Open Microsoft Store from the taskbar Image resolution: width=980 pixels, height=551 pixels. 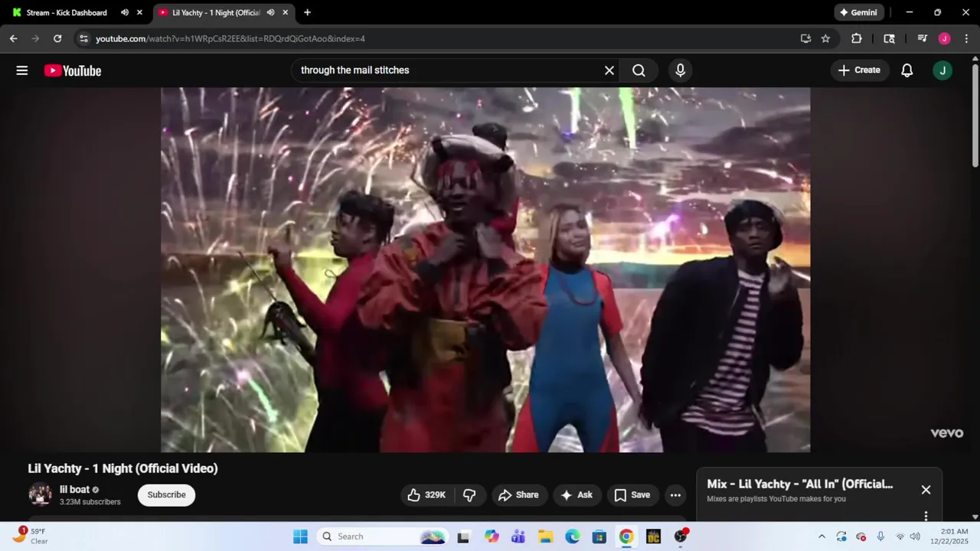pyautogui.click(x=599, y=536)
